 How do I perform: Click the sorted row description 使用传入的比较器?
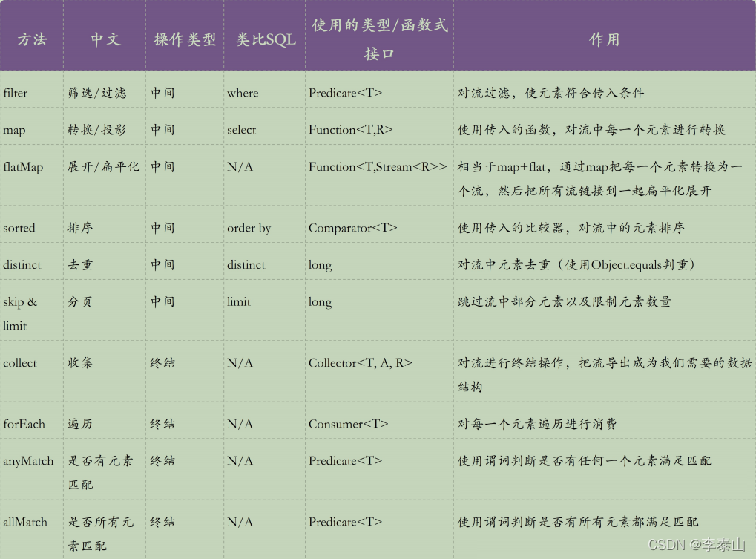click(571, 228)
